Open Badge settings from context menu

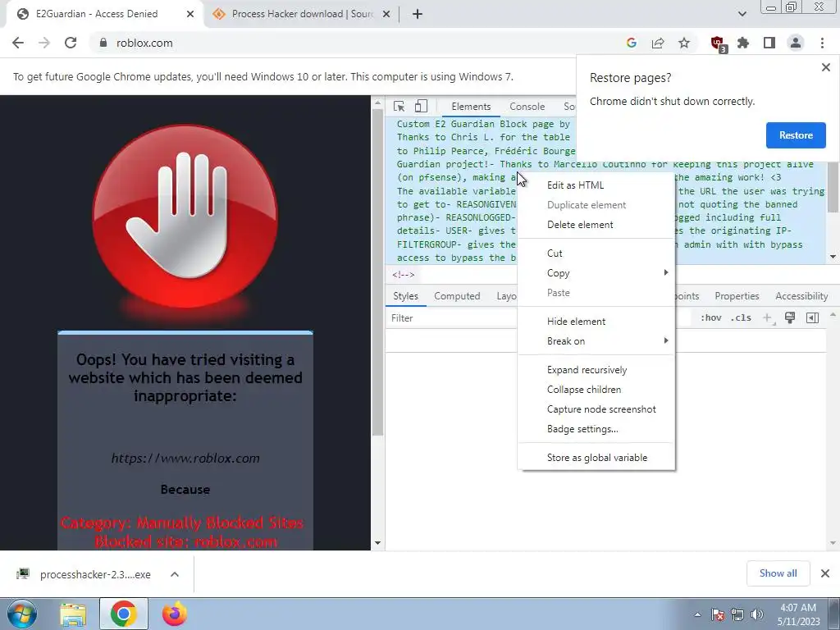[x=596, y=428]
